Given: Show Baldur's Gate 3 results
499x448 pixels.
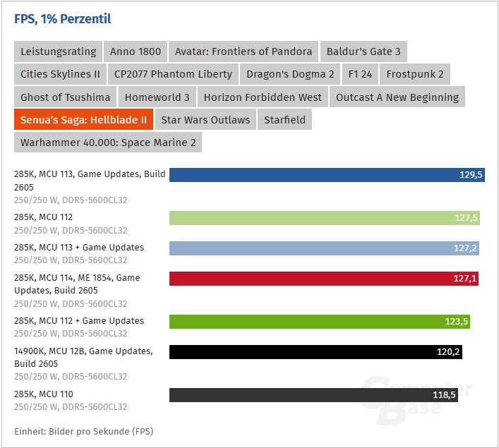Looking at the screenshot, I should [x=363, y=52].
